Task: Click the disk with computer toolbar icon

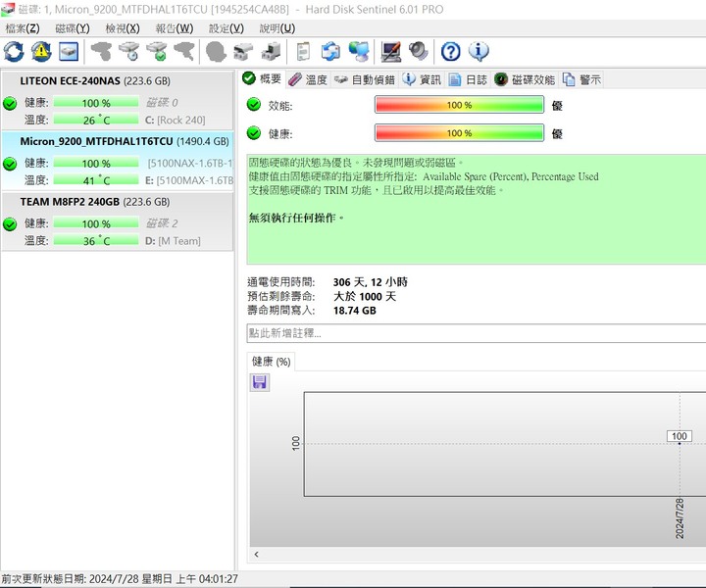Action: (271, 51)
